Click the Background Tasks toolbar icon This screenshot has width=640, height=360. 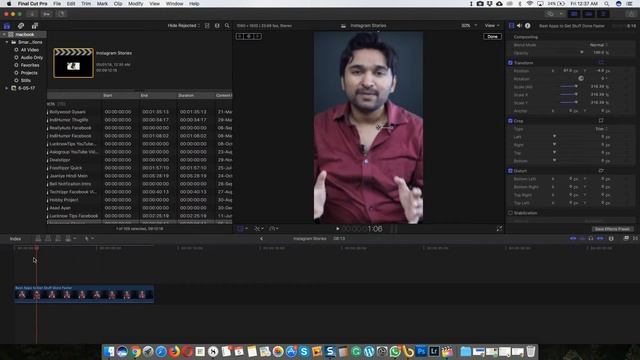coord(61,14)
